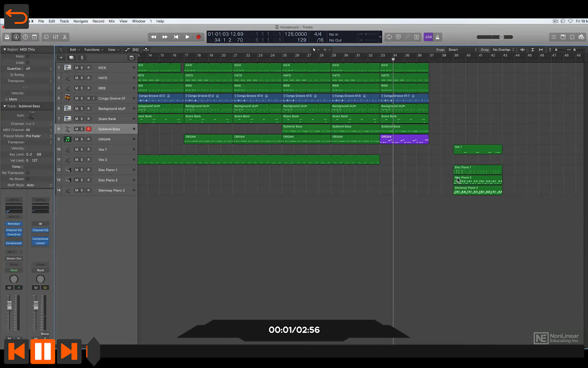
Task: Open the Navigate menu in menu bar
Action: (x=80, y=21)
